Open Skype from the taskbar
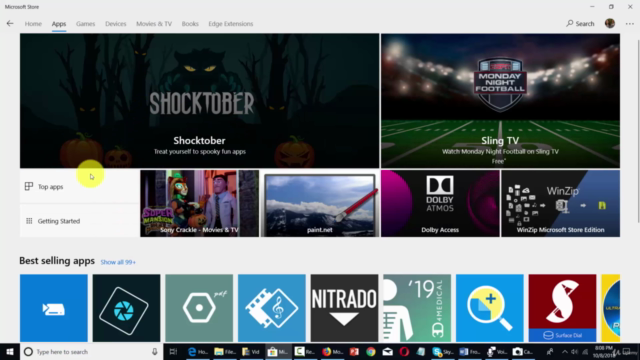 pos(443,351)
